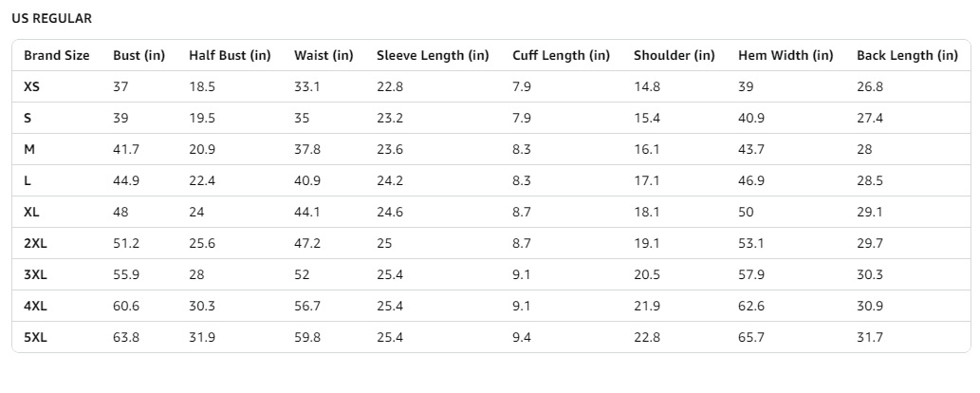Select hem width 62.6 in 4XL row
This screenshot has height=393, width=980.
point(751,306)
